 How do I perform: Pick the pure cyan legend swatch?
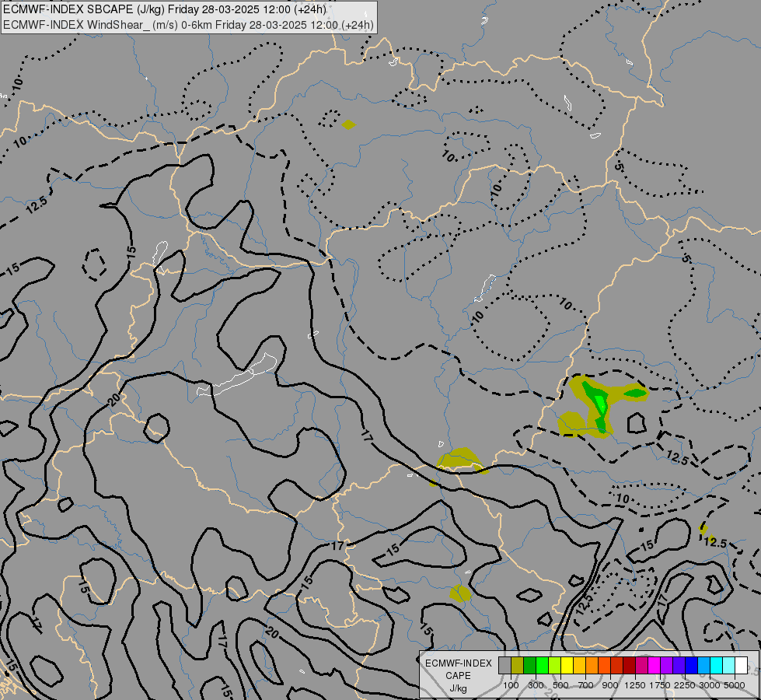[717, 665]
